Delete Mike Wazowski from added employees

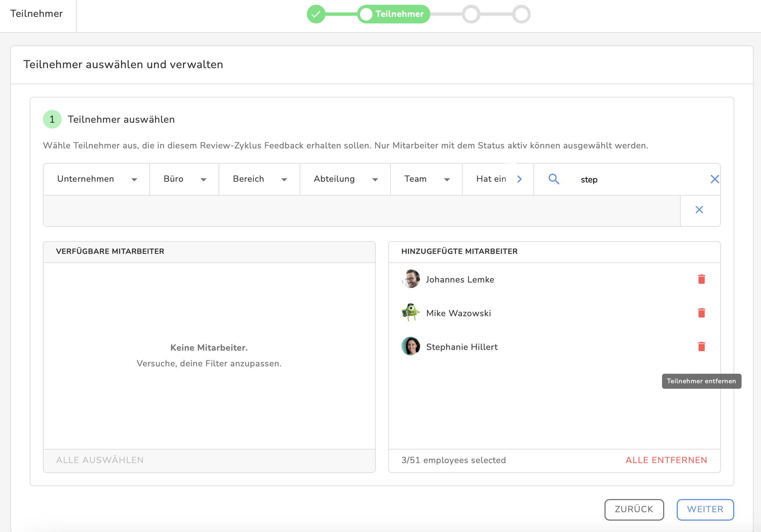click(701, 313)
